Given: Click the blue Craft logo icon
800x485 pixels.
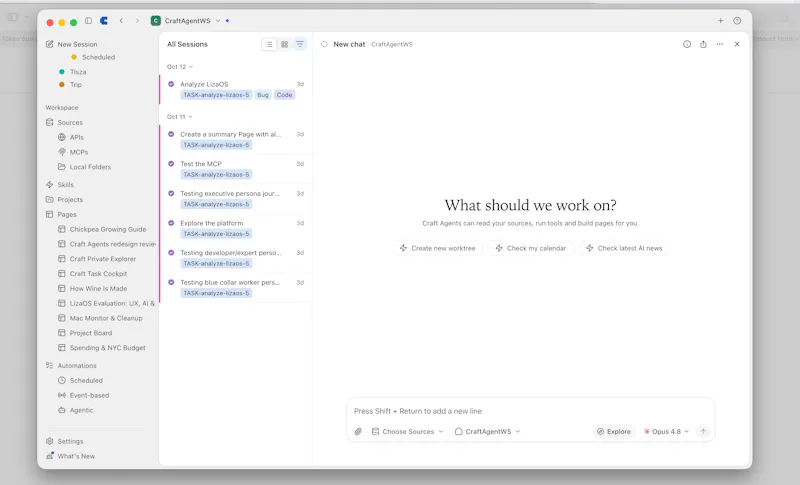Looking at the screenshot, I should [104, 21].
